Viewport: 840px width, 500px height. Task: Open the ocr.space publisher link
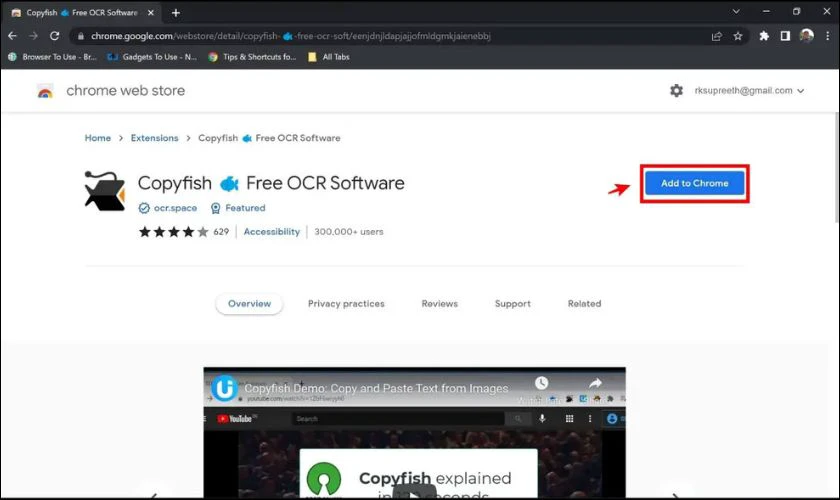(175, 208)
